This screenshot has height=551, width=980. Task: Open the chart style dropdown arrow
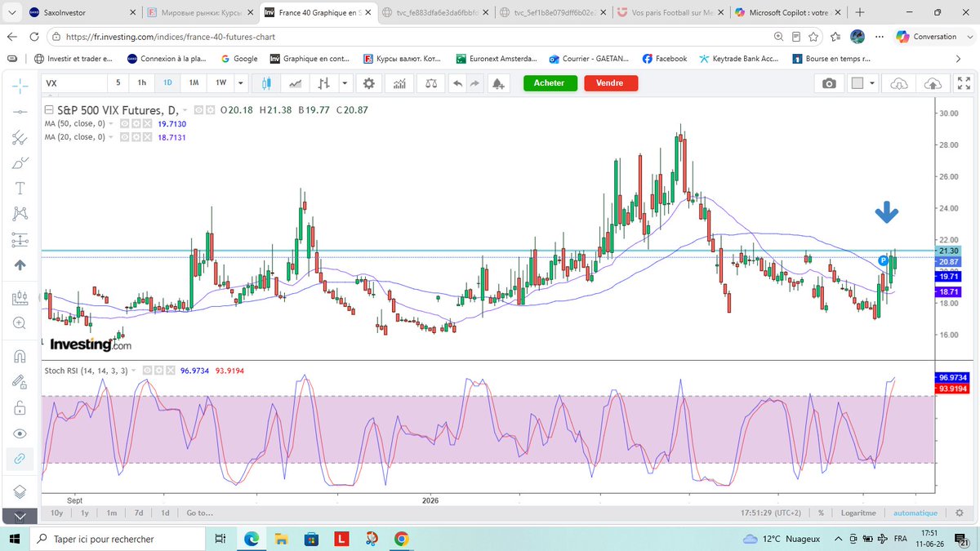pyautogui.click(x=345, y=83)
